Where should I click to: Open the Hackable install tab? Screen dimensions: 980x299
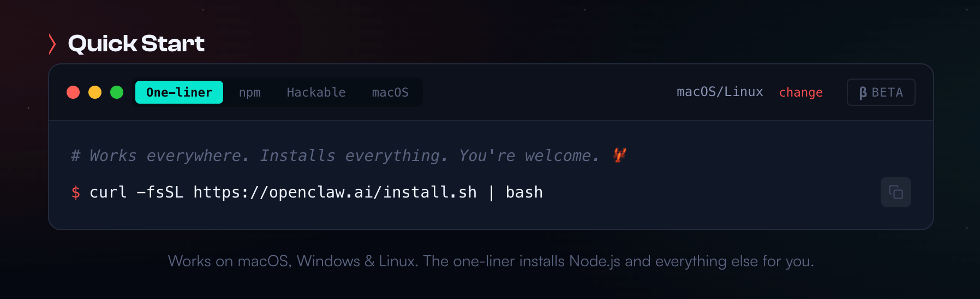click(316, 92)
